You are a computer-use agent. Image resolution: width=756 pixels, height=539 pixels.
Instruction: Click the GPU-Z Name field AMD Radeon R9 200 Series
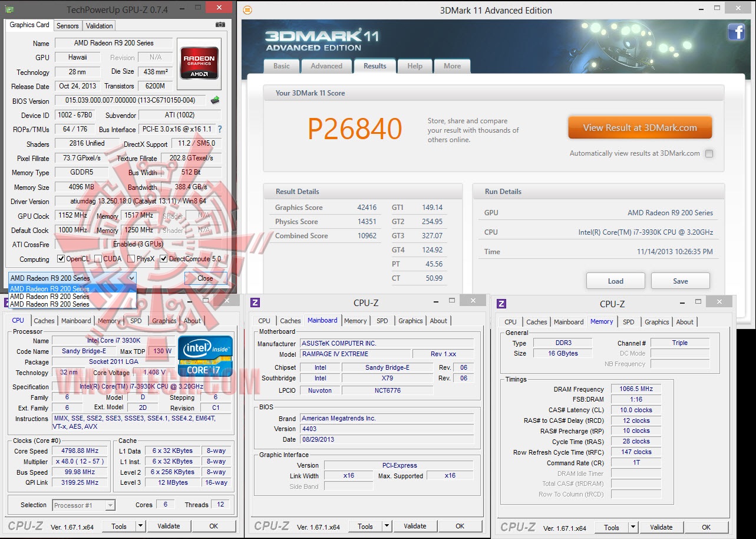tap(114, 43)
